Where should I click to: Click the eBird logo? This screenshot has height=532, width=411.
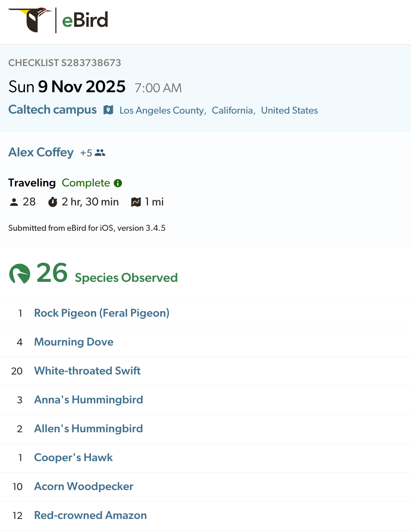click(x=58, y=20)
